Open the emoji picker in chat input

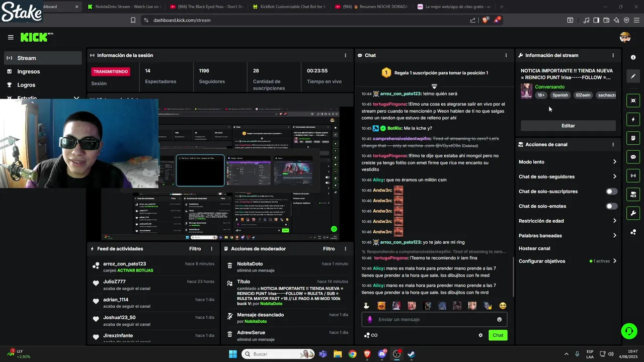click(x=499, y=319)
